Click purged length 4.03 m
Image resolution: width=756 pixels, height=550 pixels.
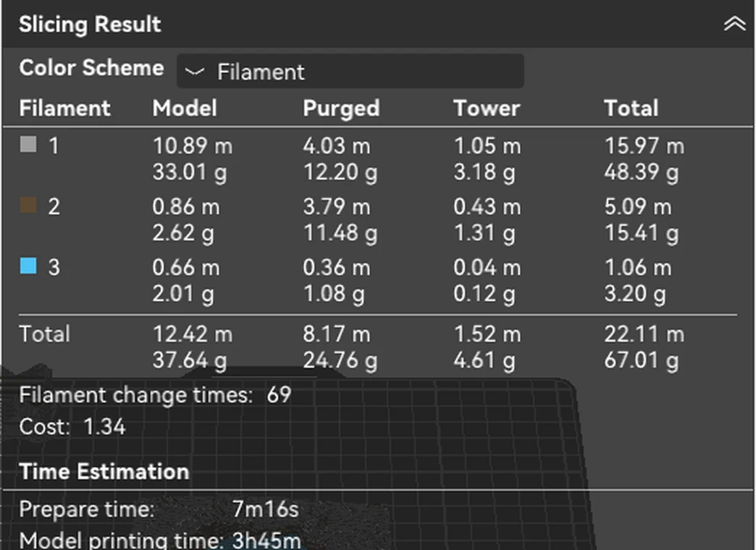(x=337, y=145)
